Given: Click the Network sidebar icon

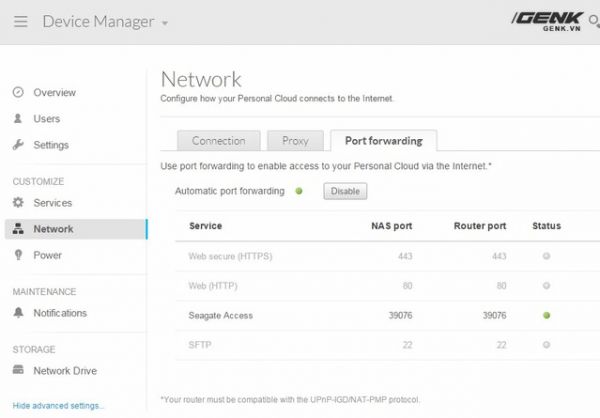Looking at the screenshot, I should click(18, 229).
